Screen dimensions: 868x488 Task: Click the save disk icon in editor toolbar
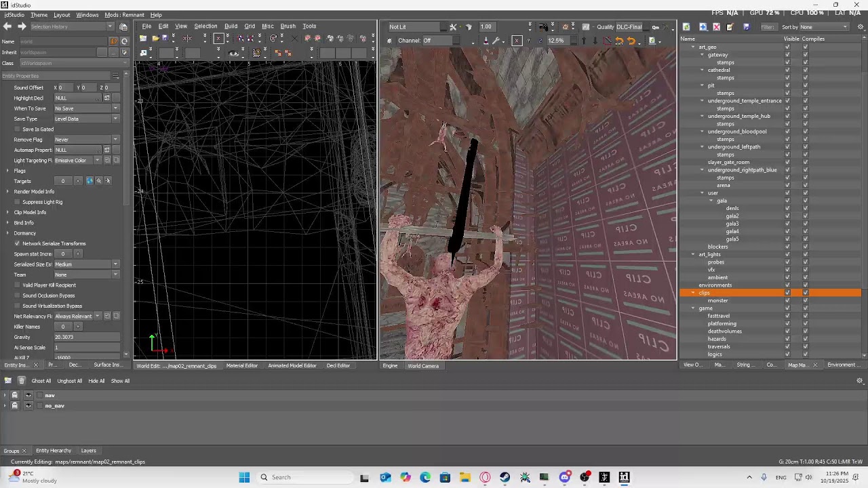point(165,39)
